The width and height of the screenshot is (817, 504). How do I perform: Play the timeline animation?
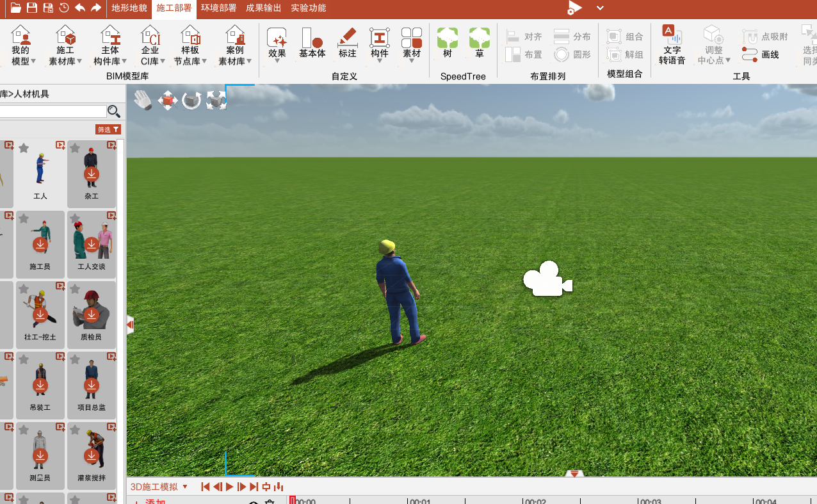click(x=229, y=487)
